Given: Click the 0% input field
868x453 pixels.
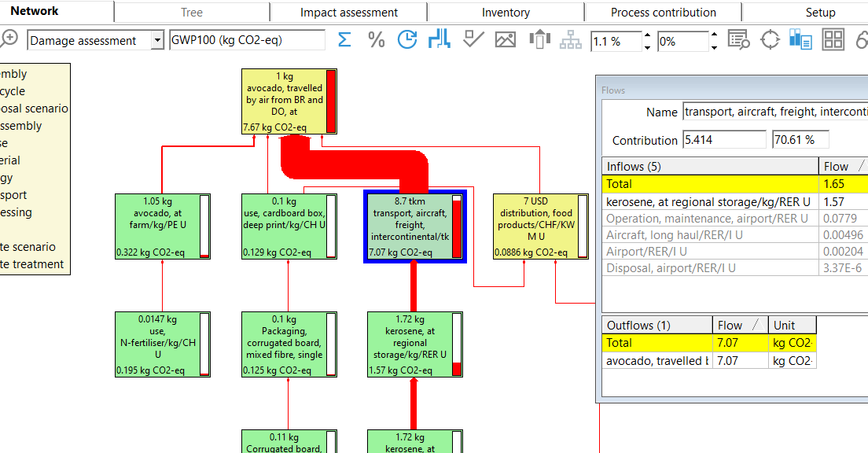Looking at the screenshot, I should coord(683,42).
